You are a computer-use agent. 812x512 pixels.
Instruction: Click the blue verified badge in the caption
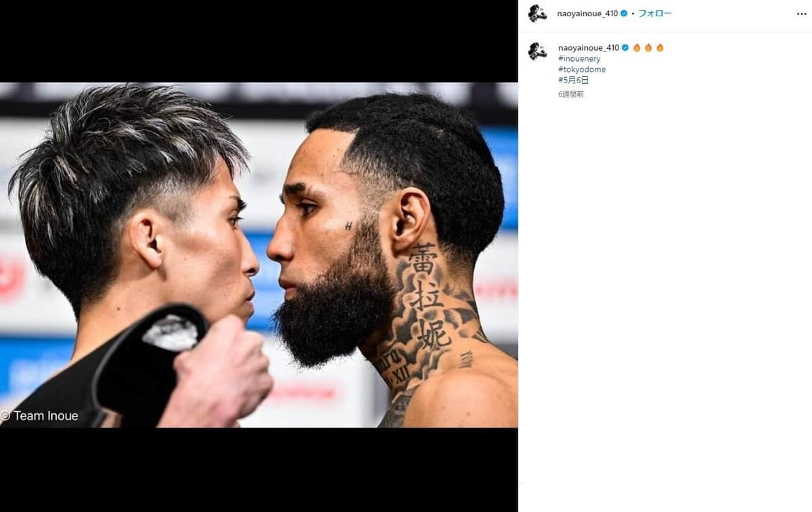pos(625,48)
